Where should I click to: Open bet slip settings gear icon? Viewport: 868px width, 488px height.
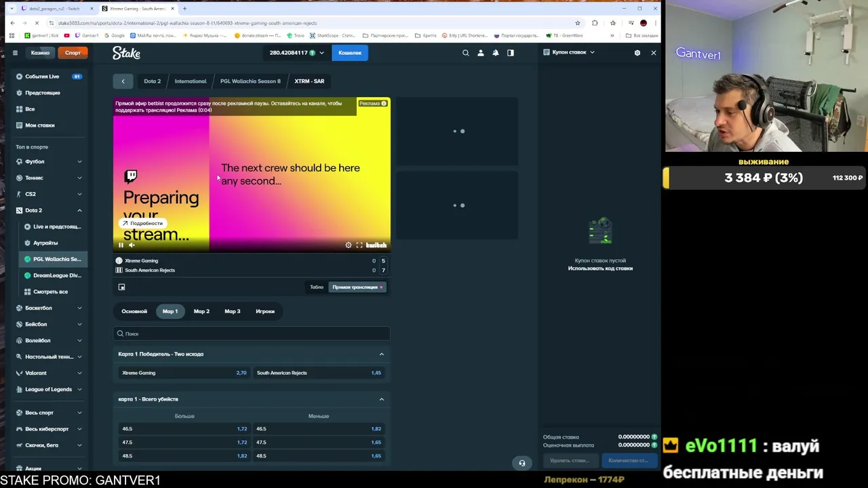coord(637,52)
